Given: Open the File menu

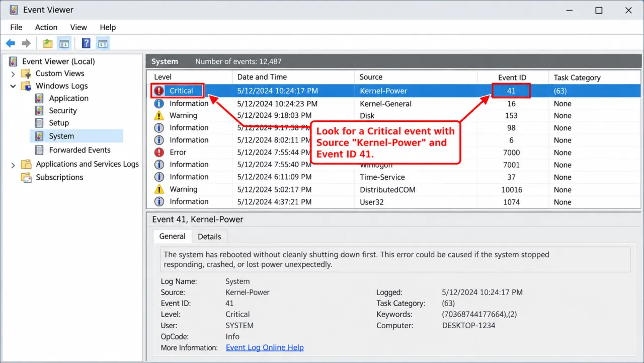Looking at the screenshot, I should coord(16,27).
